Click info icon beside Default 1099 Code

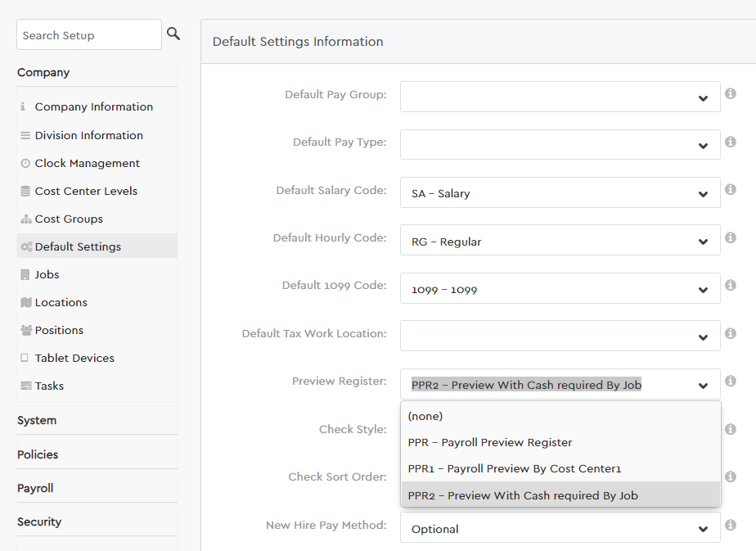click(x=731, y=286)
